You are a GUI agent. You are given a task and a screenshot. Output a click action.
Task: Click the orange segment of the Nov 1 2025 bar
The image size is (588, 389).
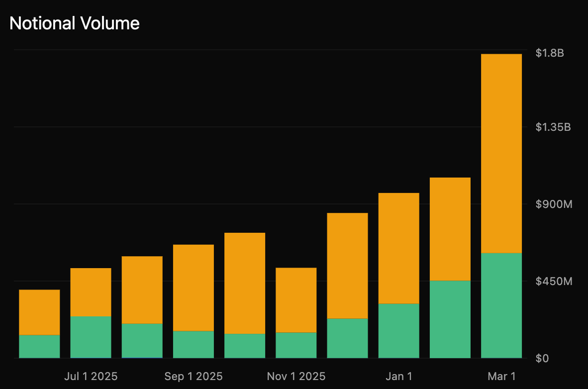click(x=296, y=300)
